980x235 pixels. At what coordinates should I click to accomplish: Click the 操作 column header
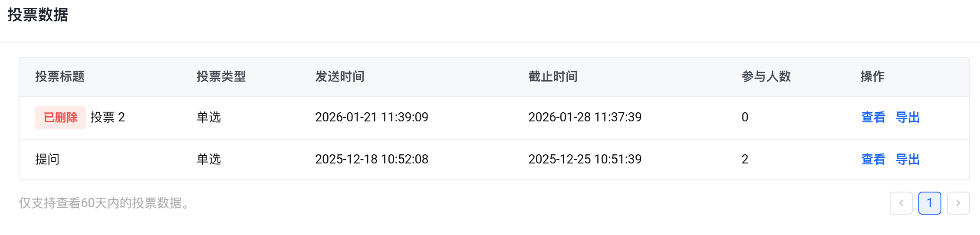pyautogui.click(x=872, y=77)
